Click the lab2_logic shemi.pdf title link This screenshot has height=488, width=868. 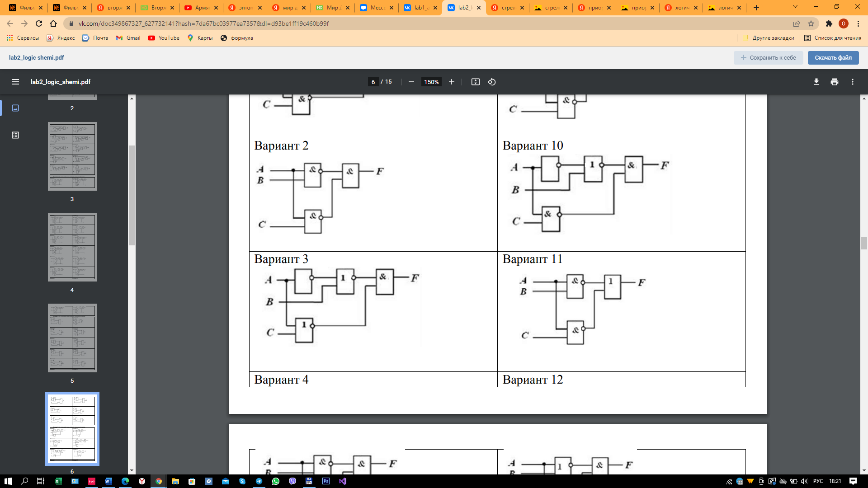click(36, 57)
